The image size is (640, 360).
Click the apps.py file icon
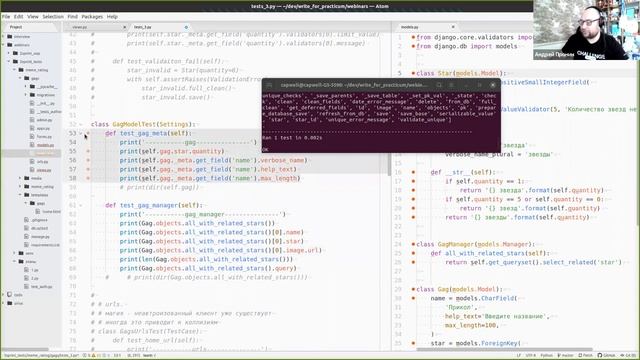click(x=32, y=128)
